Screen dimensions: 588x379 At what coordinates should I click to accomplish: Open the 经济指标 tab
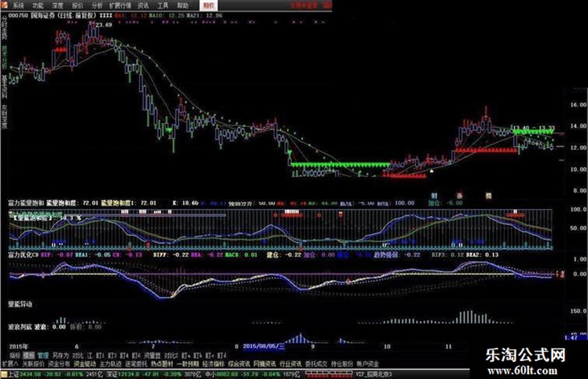(x=213, y=363)
